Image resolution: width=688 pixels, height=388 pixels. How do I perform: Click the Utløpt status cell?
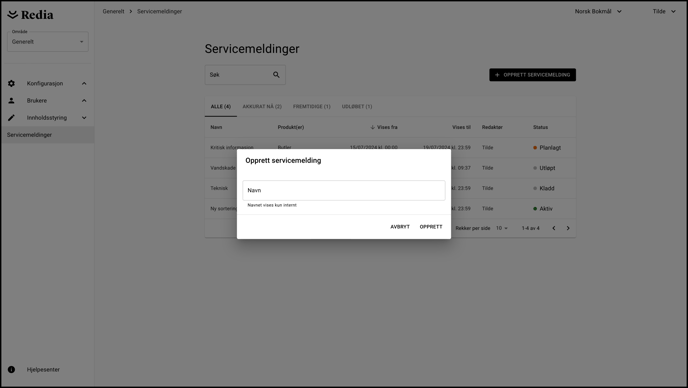click(544, 168)
